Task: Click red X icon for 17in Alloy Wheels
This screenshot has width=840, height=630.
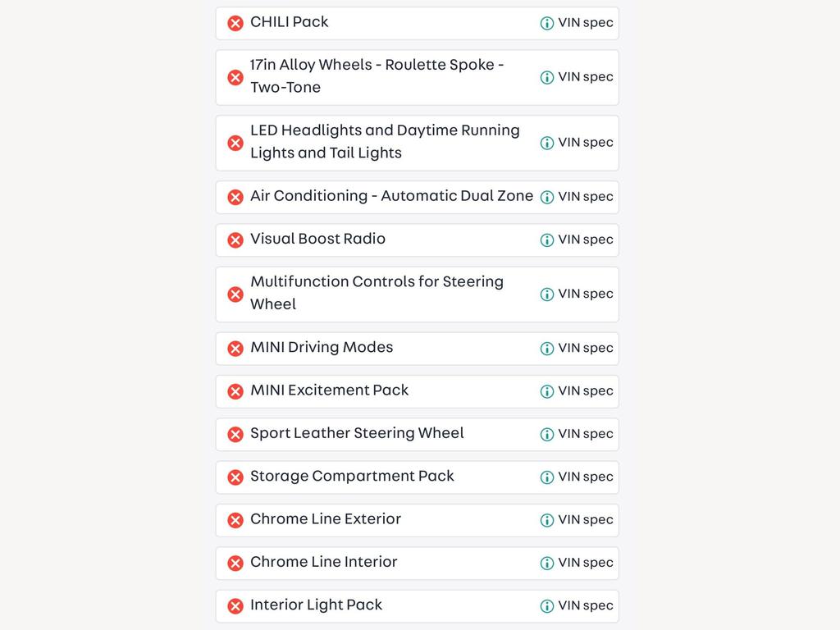Action: coord(235,78)
